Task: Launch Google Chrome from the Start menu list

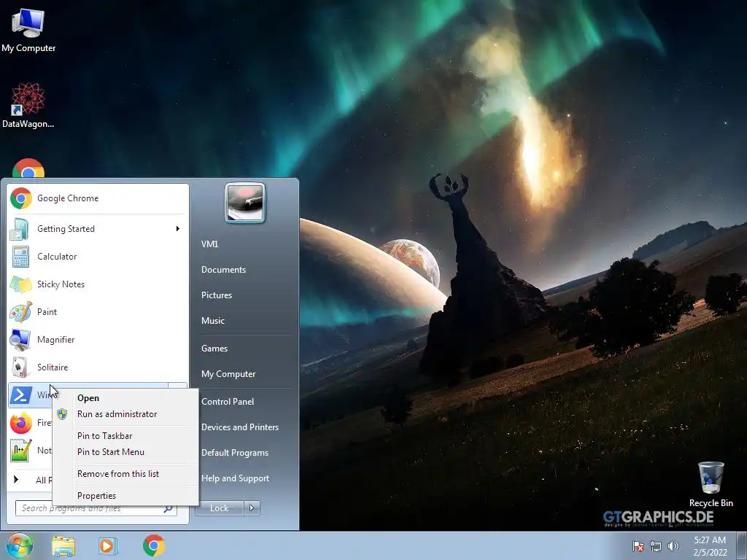Action: click(97, 198)
